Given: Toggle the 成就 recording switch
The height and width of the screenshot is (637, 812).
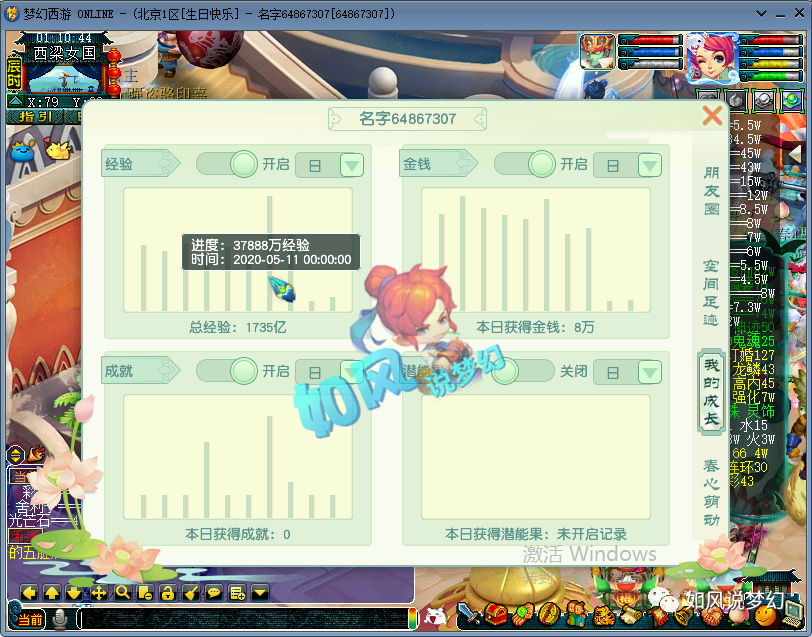Looking at the screenshot, I should tap(227, 371).
